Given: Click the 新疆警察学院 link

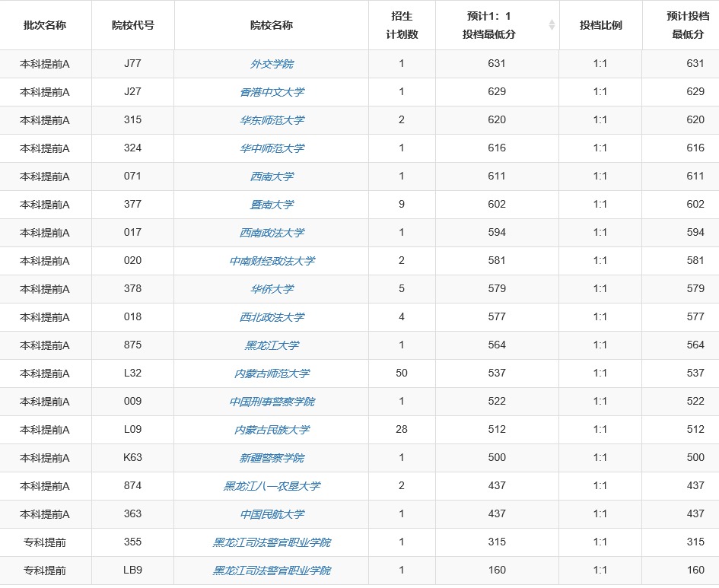Looking at the screenshot, I should click(272, 458).
